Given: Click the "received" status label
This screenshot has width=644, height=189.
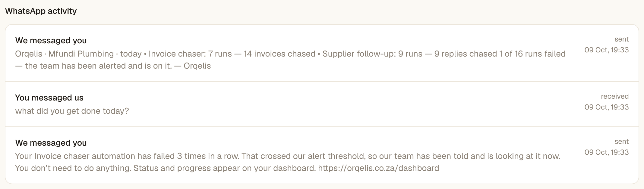Looking at the screenshot, I should click(x=615, y=97).
